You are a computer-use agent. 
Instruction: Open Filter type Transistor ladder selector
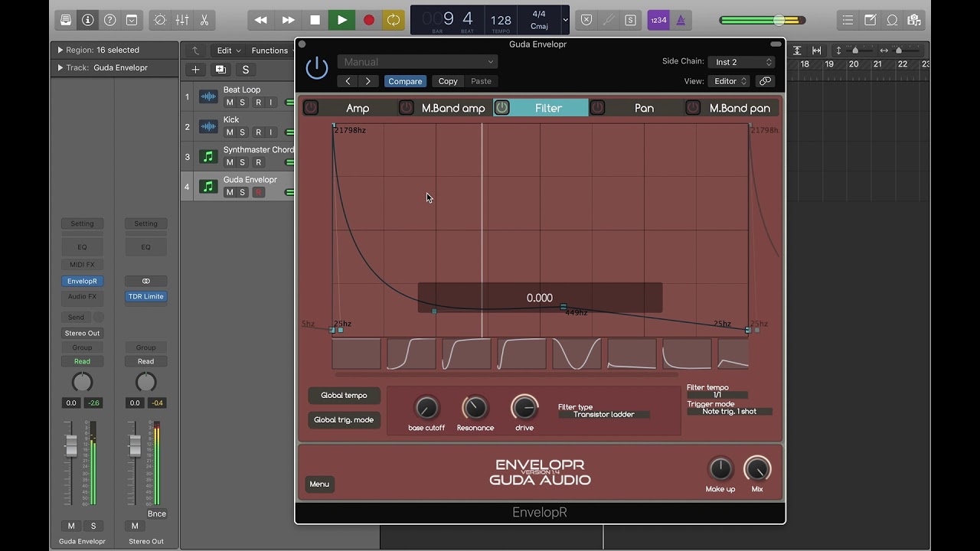(604, 414)
